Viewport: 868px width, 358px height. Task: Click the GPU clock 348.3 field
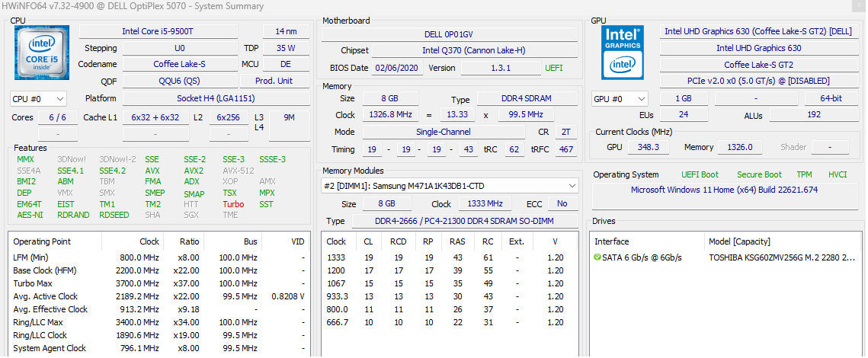(648, 147)
